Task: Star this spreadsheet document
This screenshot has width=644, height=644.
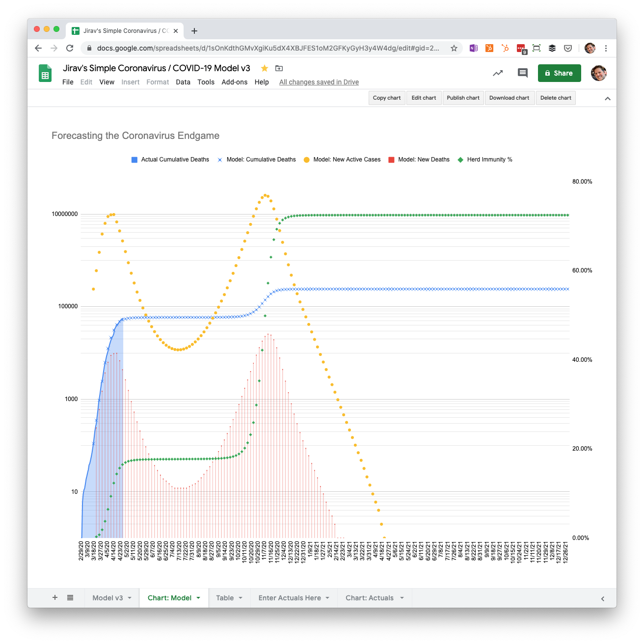Action: pos(265,68)
